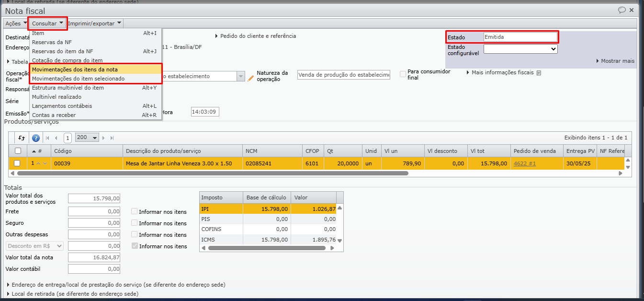Expand Mais informações fiscais
This screenshot has width=644, height=301.
tap(501, 73)
